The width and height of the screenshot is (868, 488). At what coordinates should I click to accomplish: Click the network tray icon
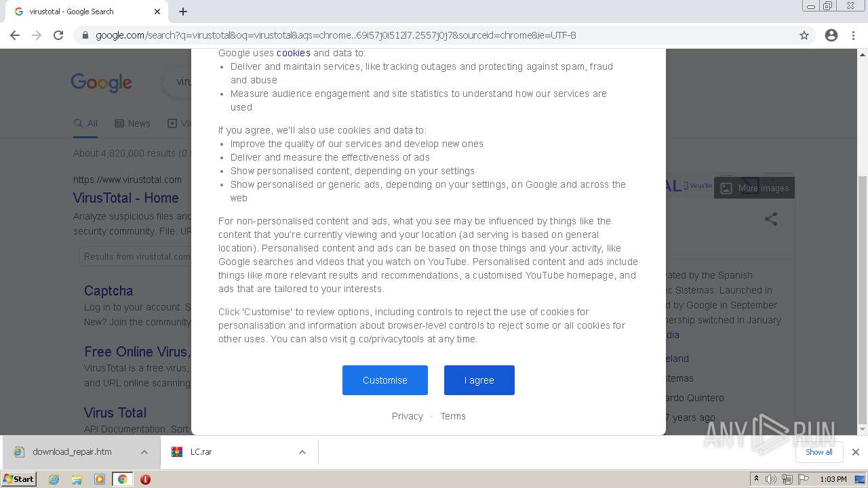(x=787, y=479)
